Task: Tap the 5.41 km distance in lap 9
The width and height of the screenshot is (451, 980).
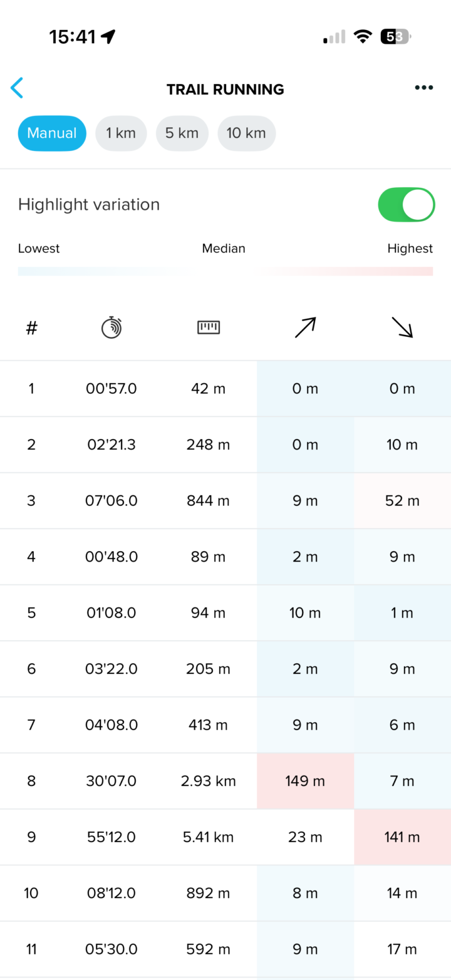Action: pos(209,837)
